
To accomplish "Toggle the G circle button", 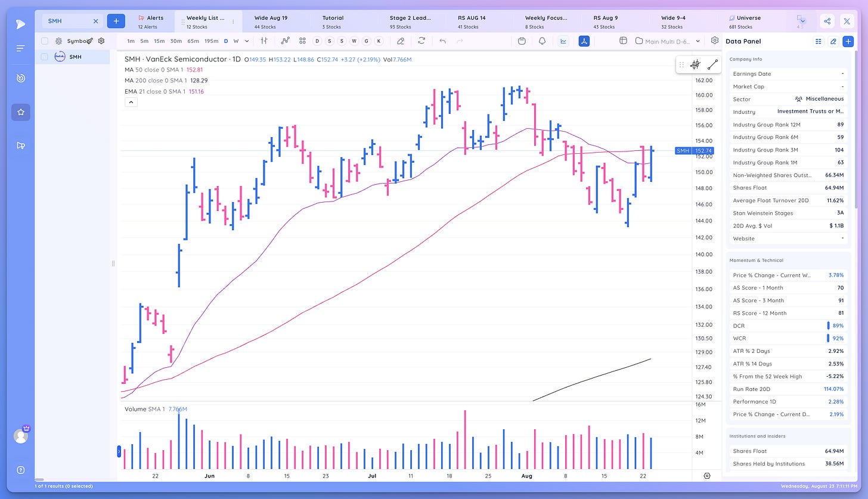I will point(366,41).
